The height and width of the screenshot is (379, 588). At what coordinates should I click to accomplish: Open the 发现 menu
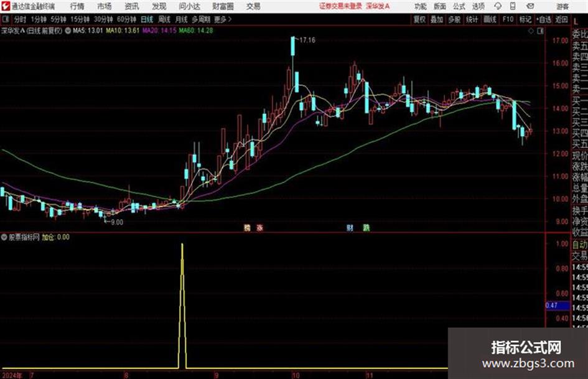159,6
